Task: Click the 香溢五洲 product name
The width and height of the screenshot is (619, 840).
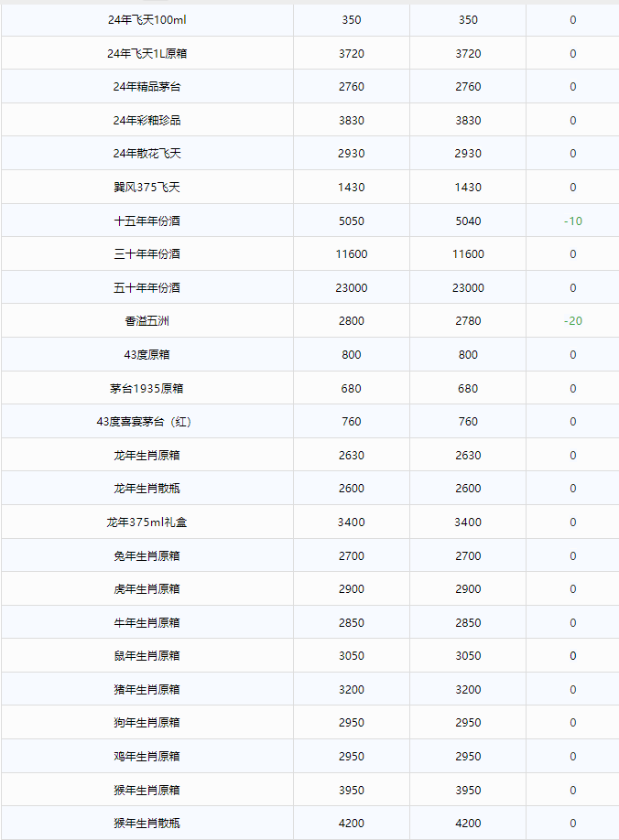Action: 147,321
